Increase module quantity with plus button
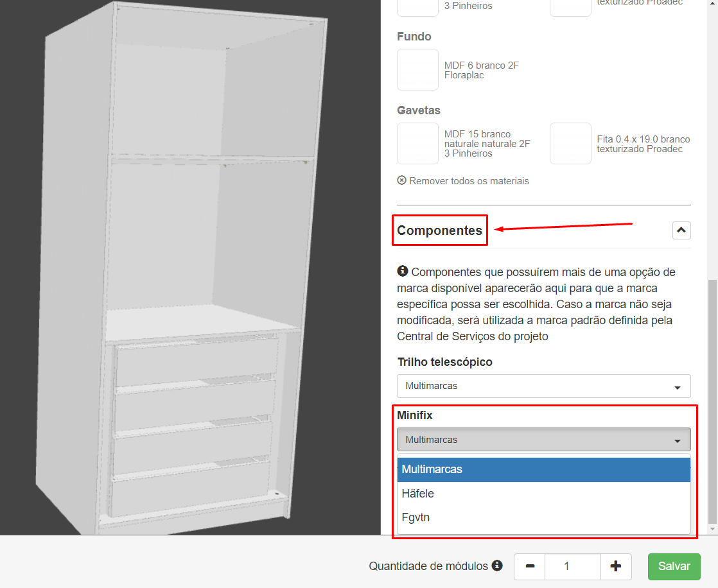The image size is (718, 588). tap(616, 566)
